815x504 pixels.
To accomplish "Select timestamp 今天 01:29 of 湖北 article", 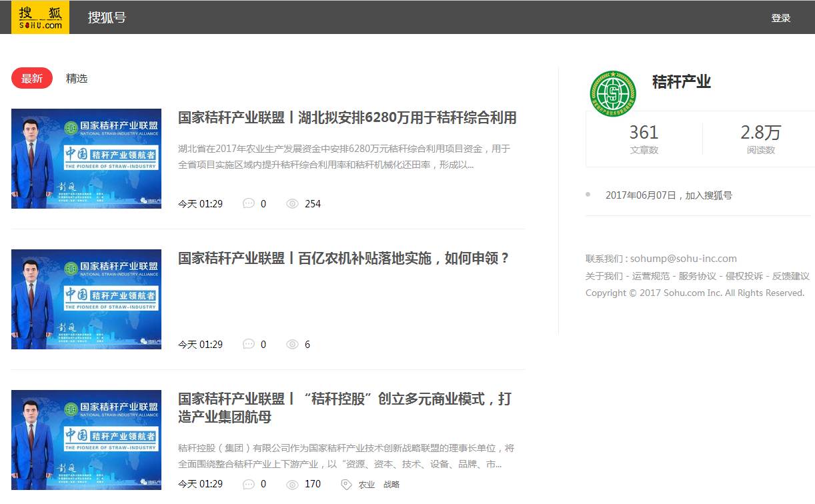I will 200,204.
